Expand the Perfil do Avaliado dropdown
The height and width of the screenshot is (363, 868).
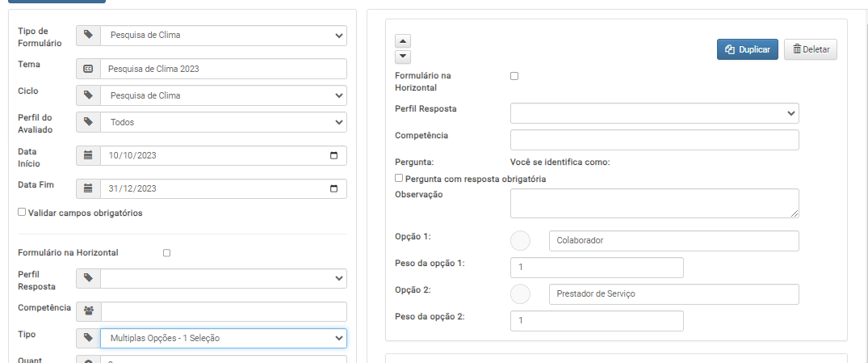224,122
